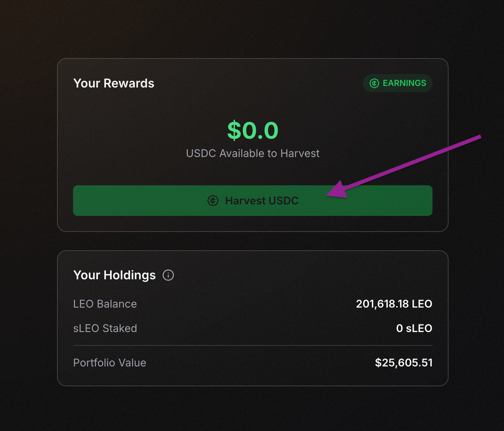Click the Harvest USDC button

point(252,201)
